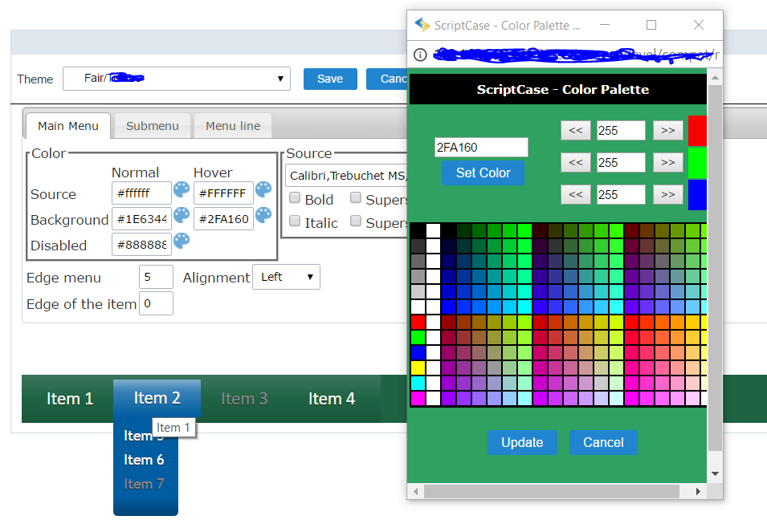Click disabled Item 7 in preview submenu
Image resolution: width=767 pixels, height=532 pixels.
click(144, 484)
